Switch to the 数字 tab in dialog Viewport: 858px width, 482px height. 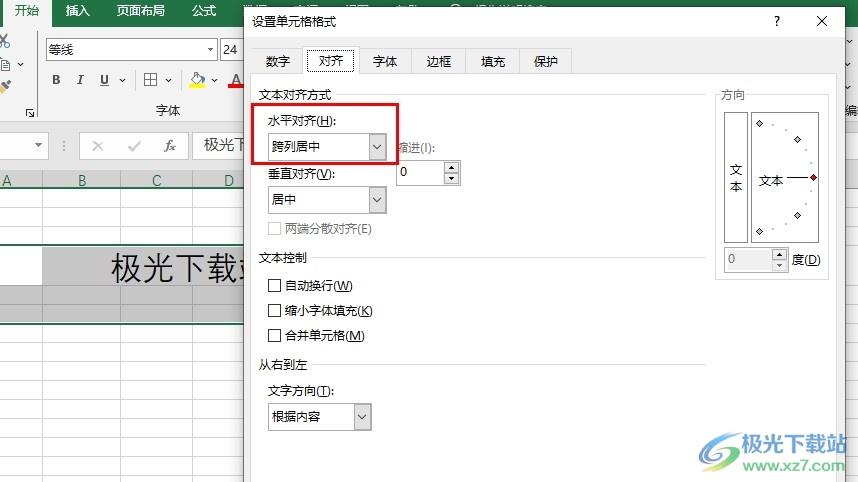277,61
